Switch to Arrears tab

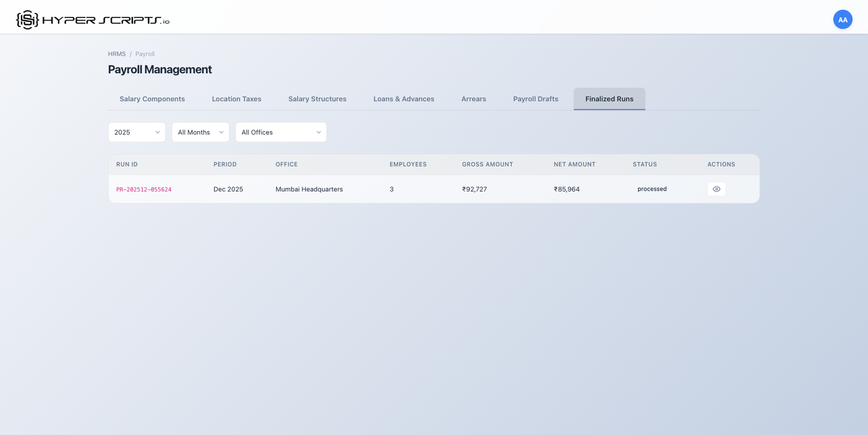coord(474,99)
